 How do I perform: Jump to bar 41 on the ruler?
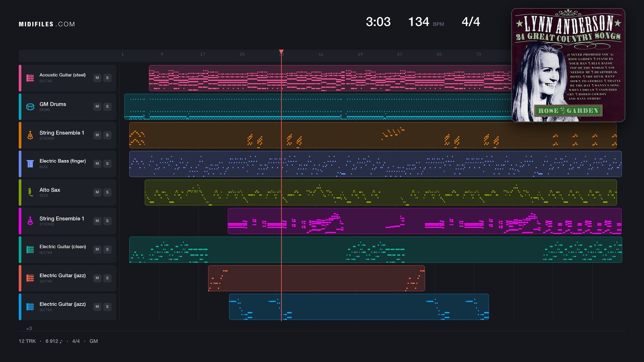pos(321,54)
